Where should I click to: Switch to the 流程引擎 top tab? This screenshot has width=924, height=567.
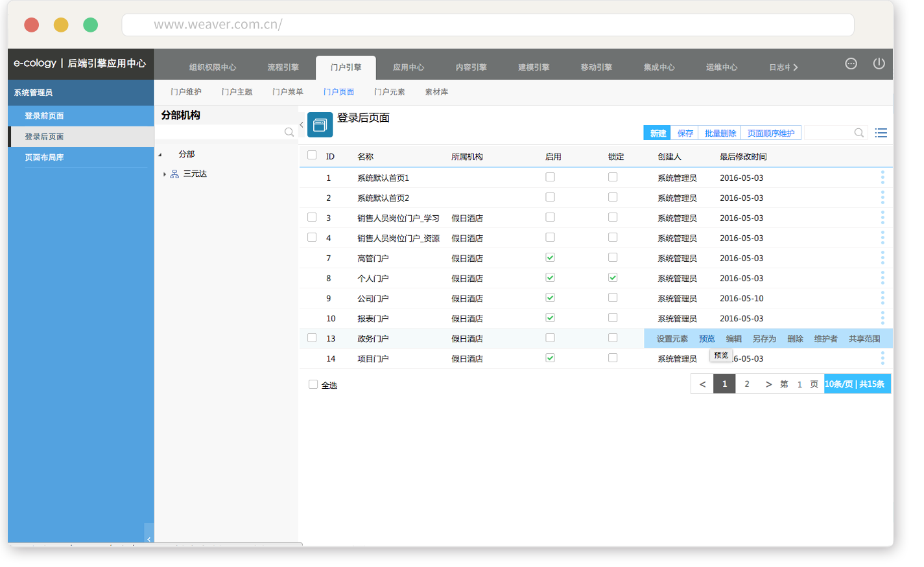coord(283,67)
